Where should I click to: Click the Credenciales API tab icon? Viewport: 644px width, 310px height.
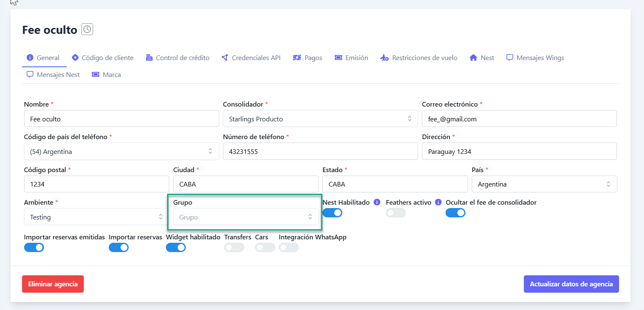[x=225, y=58]
